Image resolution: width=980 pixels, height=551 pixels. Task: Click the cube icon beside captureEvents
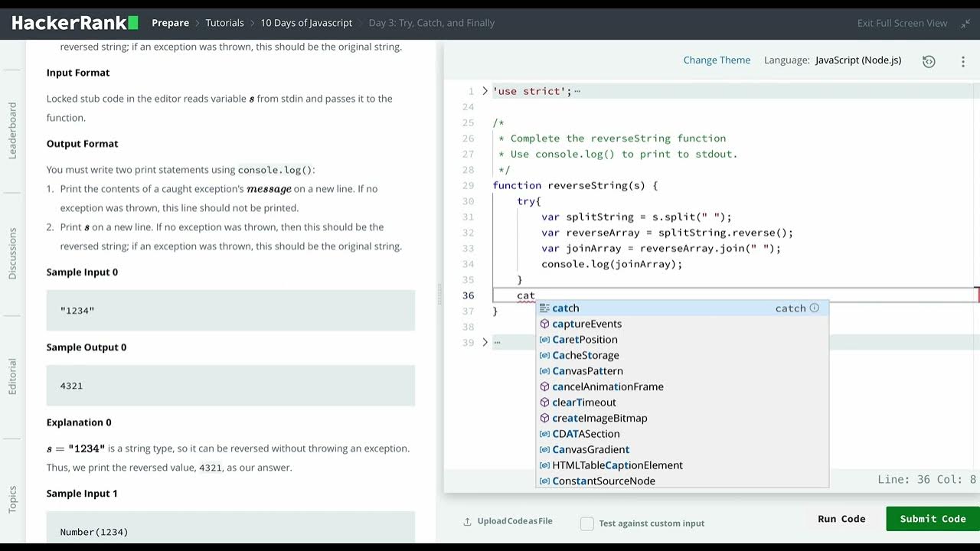pos(544,324)
